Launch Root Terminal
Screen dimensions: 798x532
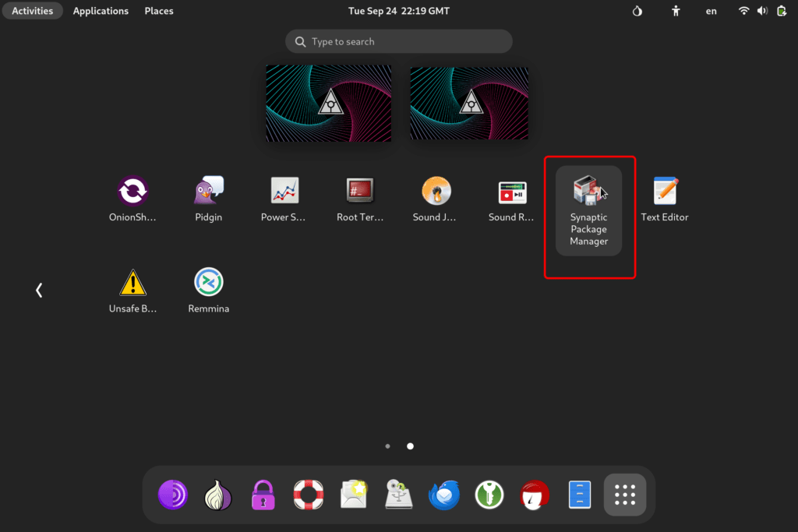(360, 199)
